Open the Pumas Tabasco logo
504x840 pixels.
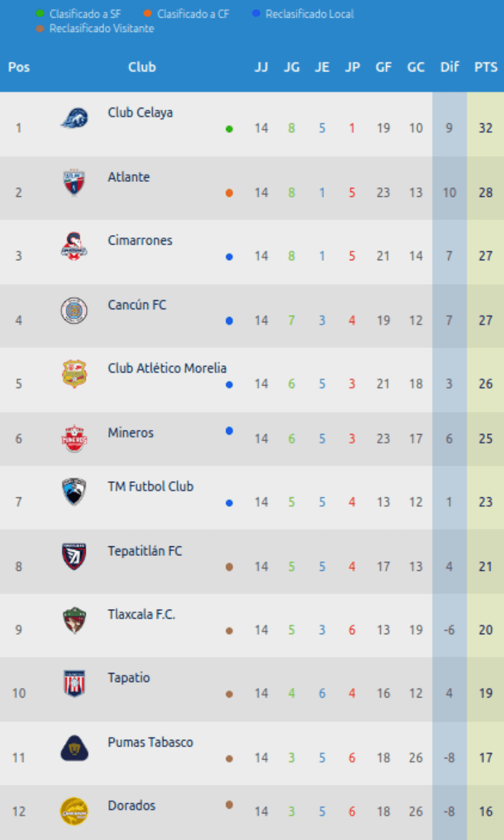pyautogui.click(x=74, y=748)
